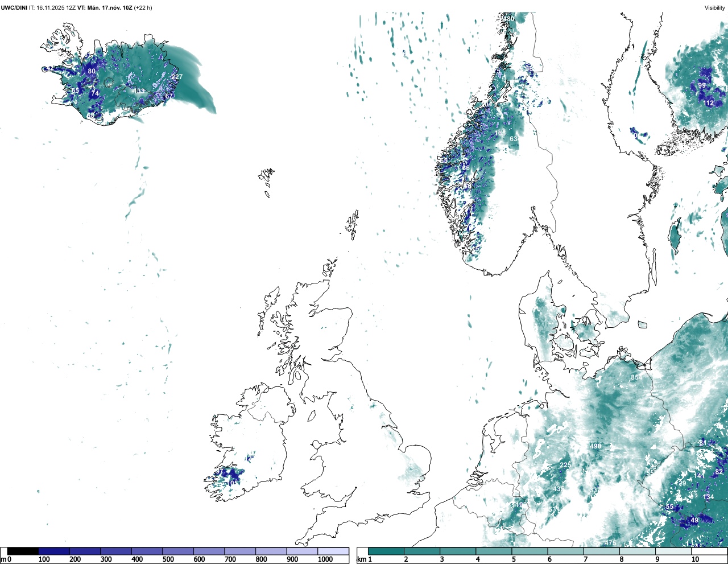Screen dimensions: 728x564
Task: Select the 900 m legend color swatch
Action: pos(302,551)
